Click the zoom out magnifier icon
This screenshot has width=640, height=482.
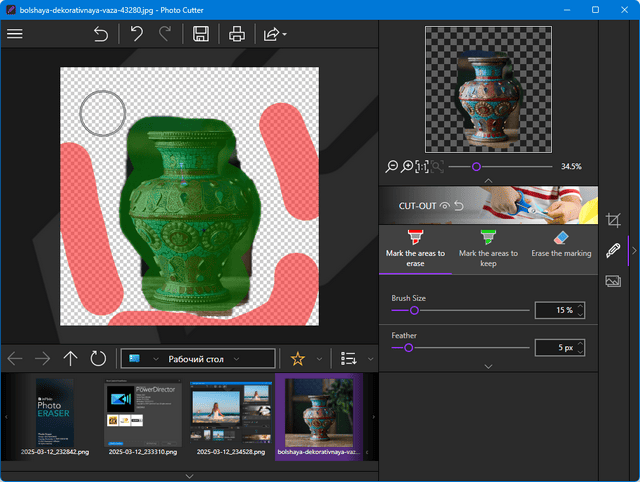[x=392, y=166]
